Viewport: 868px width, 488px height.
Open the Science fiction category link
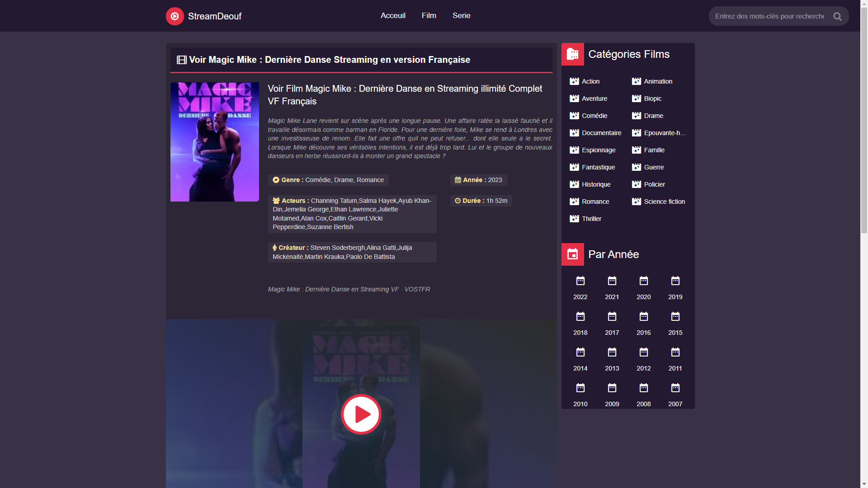tap(665, 202)
